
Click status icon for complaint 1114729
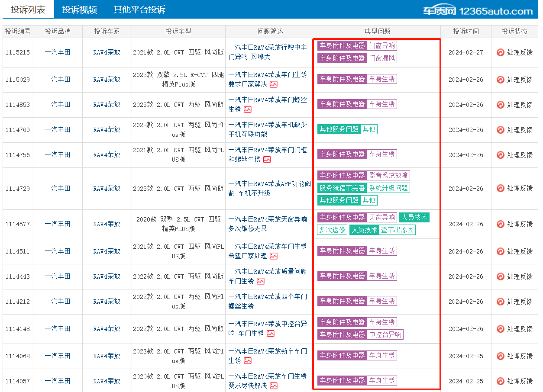click(500, 189)
